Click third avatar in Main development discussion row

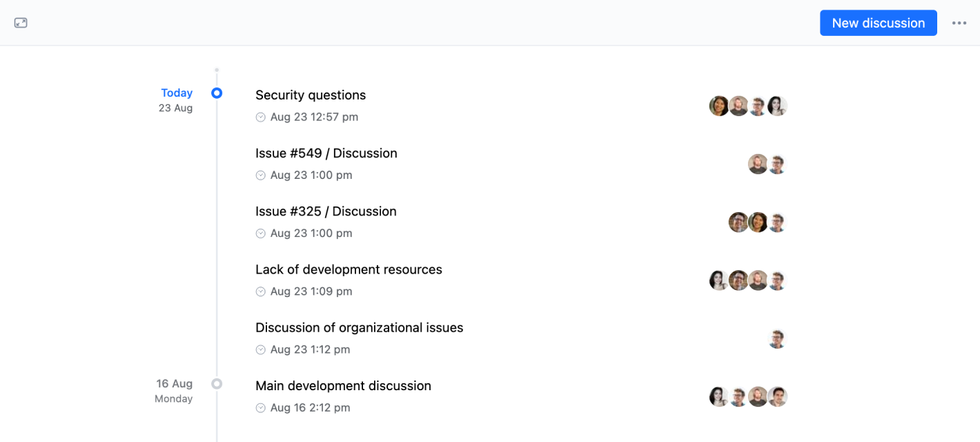[758, 396]
